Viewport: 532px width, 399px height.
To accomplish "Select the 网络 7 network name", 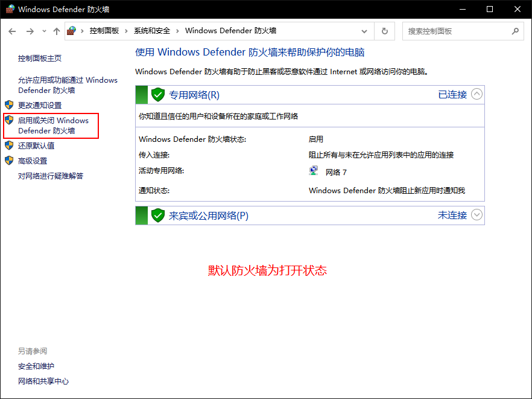I will click(336, 172).
